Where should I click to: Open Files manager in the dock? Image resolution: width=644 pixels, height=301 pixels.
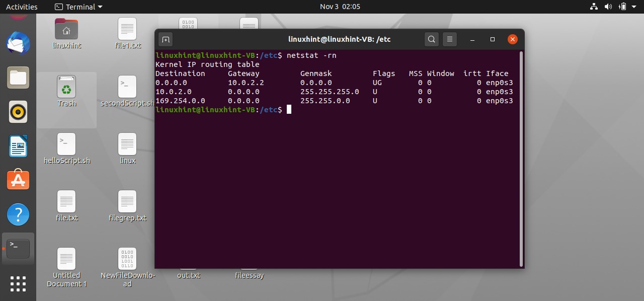(x=18, y=78)
